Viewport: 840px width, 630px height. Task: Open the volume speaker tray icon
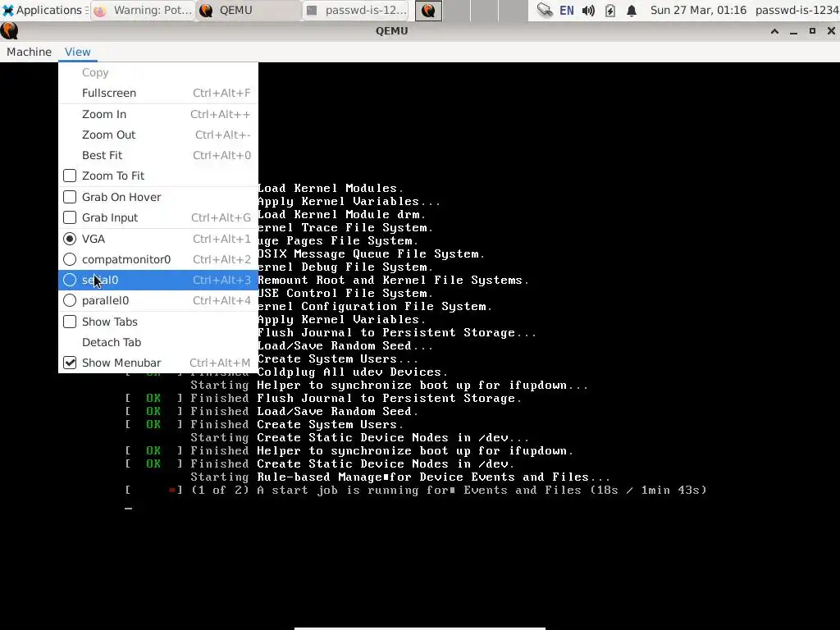pyautogui.click(x=588, y=10)
